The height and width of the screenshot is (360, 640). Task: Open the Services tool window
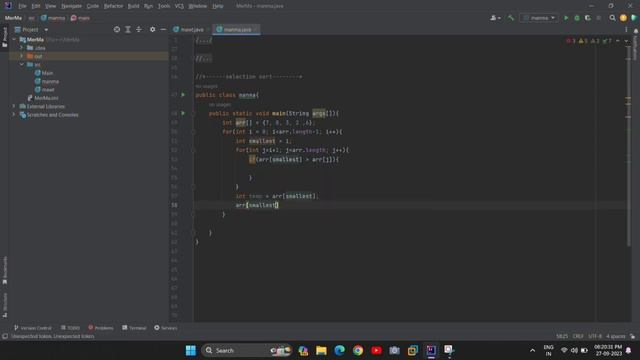(165, 328)
